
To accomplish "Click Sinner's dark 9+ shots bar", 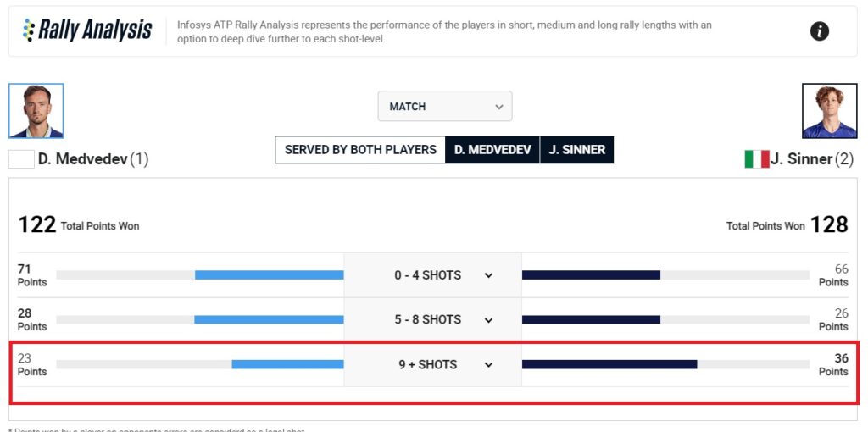I will coord(609,364).
